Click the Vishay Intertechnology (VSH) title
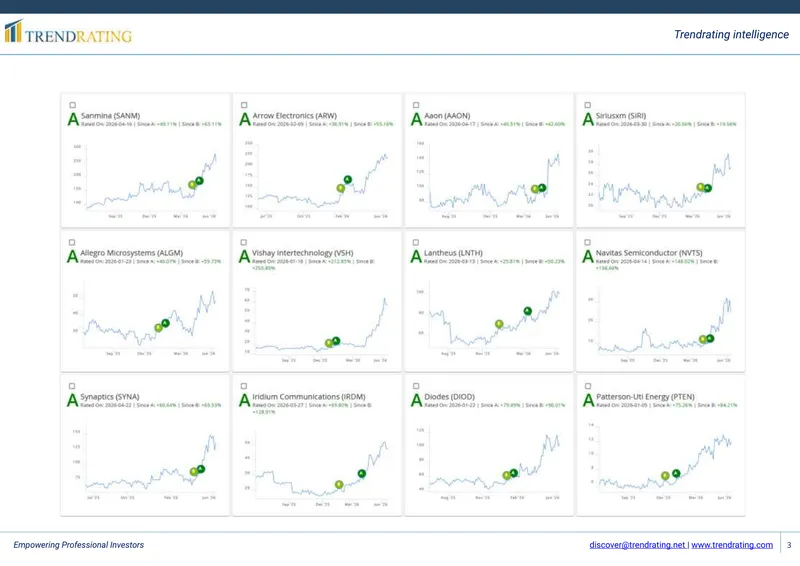Screen dimensions: 800x566 click(x=303, y=253)
